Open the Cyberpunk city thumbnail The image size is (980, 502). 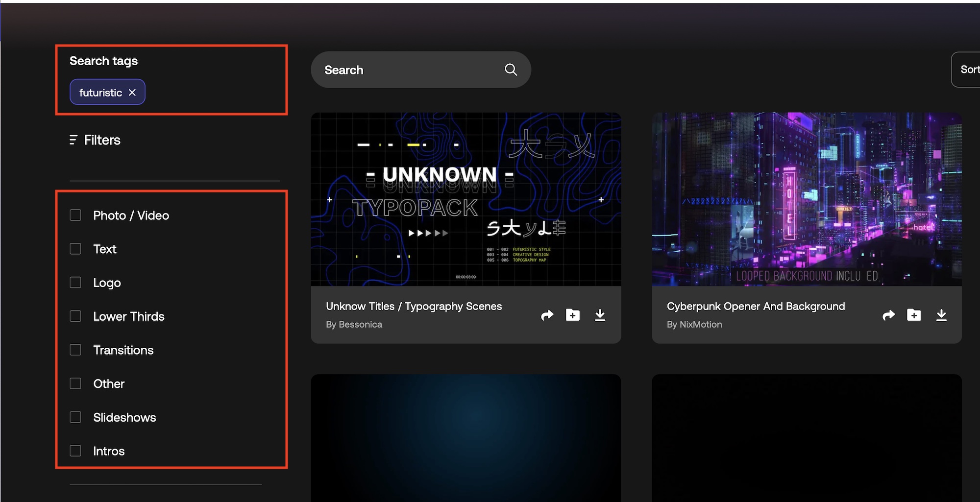pyautogui.click(x=807, y=199)
